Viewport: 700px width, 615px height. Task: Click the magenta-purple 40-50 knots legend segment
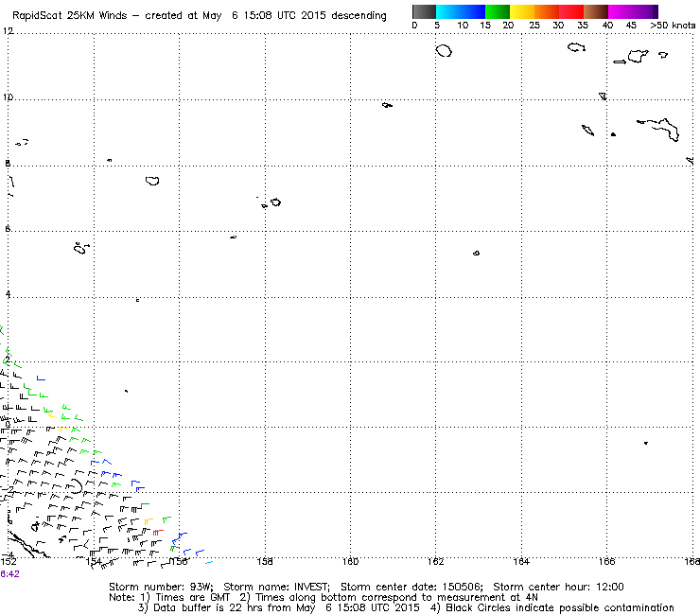(x=633, y=11)
